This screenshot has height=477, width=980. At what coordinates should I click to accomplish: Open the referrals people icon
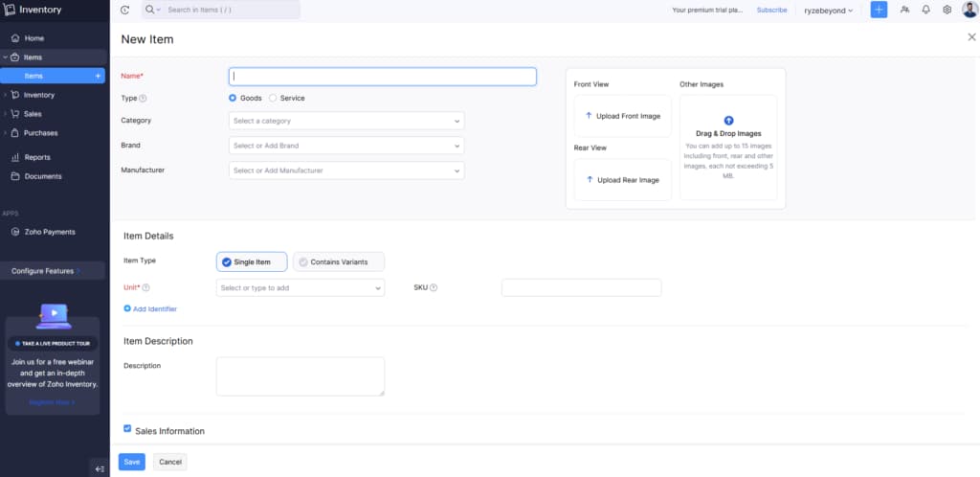tap(904, 10)
